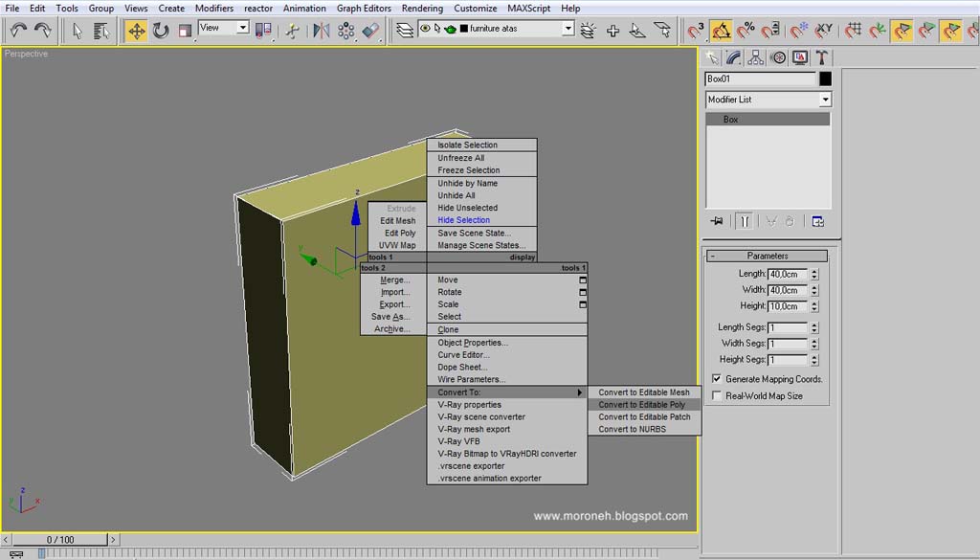Open the View coordinate system dropdown
This screenshot has height=560, width=980.
[x=224, y=28]
